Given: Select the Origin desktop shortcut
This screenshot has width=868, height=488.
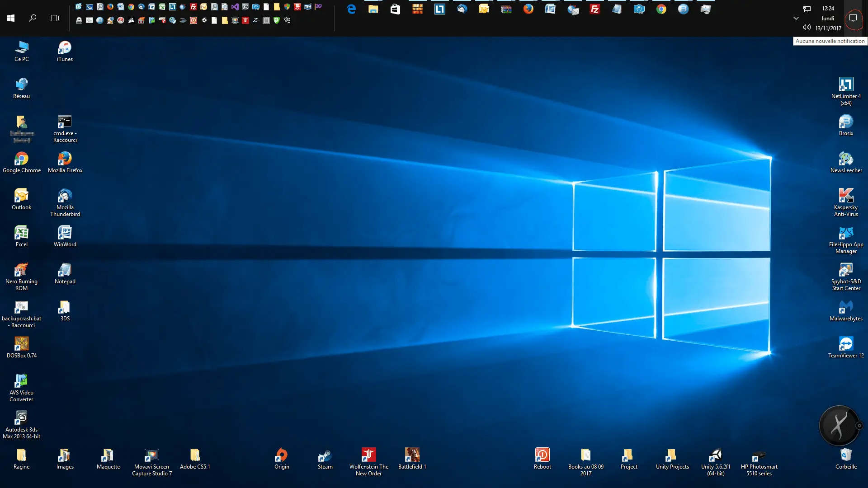Looking at the screenshot, I should [x=282, y=459].
